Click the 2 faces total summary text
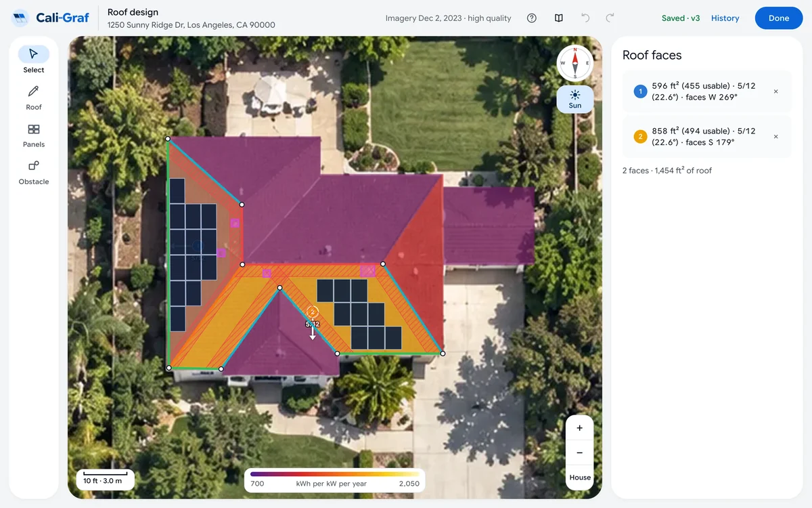 [x=667, y=171]
